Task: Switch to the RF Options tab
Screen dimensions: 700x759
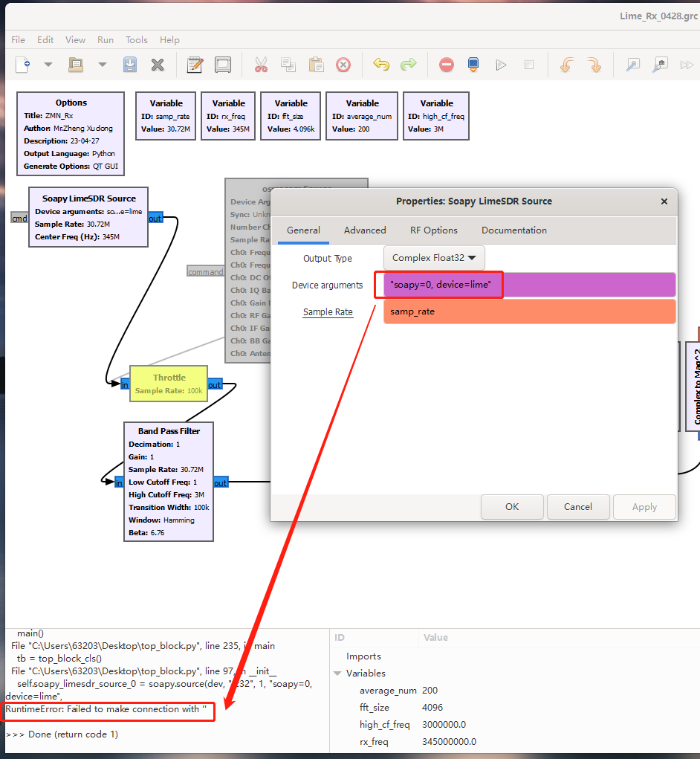Action: coord(433,230)
